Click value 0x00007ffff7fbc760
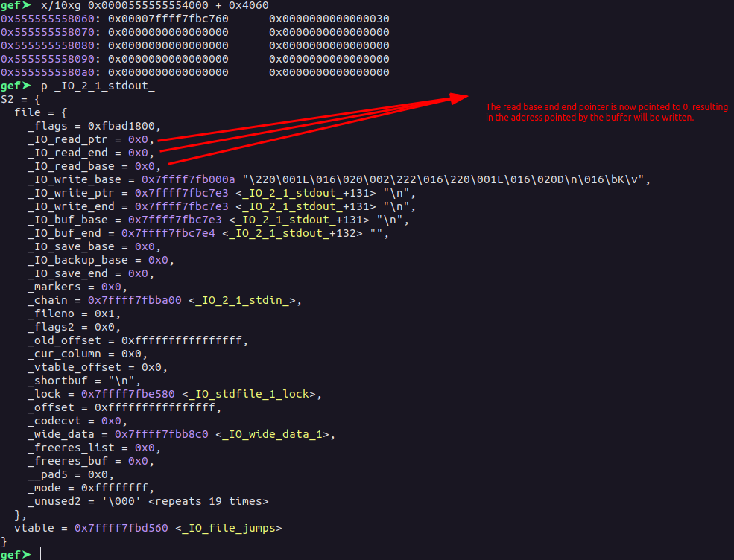The image size is (734, 560). coord(168,19)
